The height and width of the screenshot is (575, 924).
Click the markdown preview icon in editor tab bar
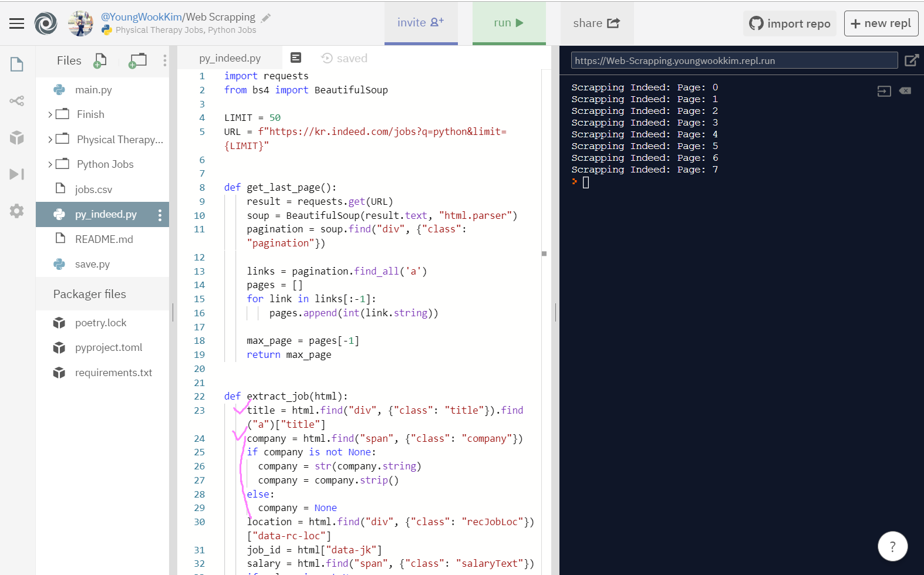tap(296, 58)
